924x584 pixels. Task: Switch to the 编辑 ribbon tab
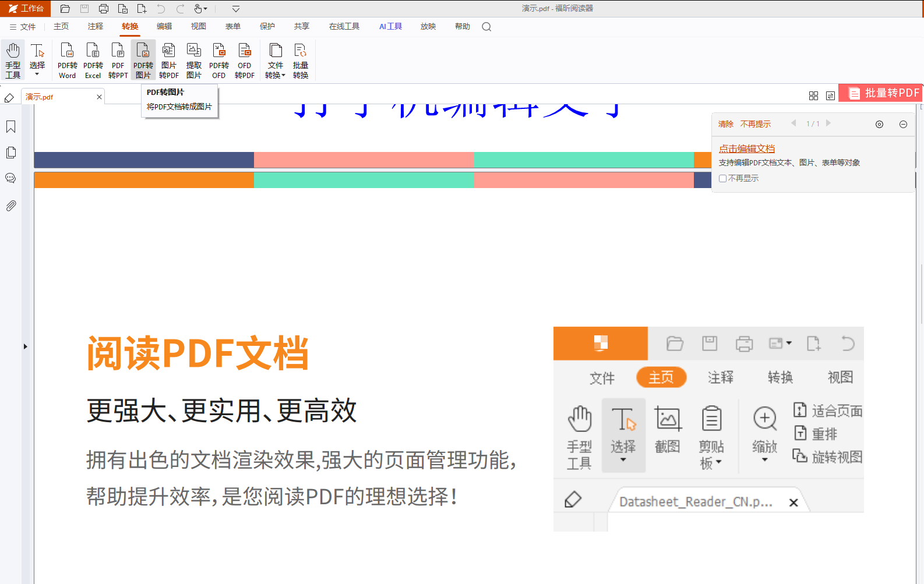point(164,27)
